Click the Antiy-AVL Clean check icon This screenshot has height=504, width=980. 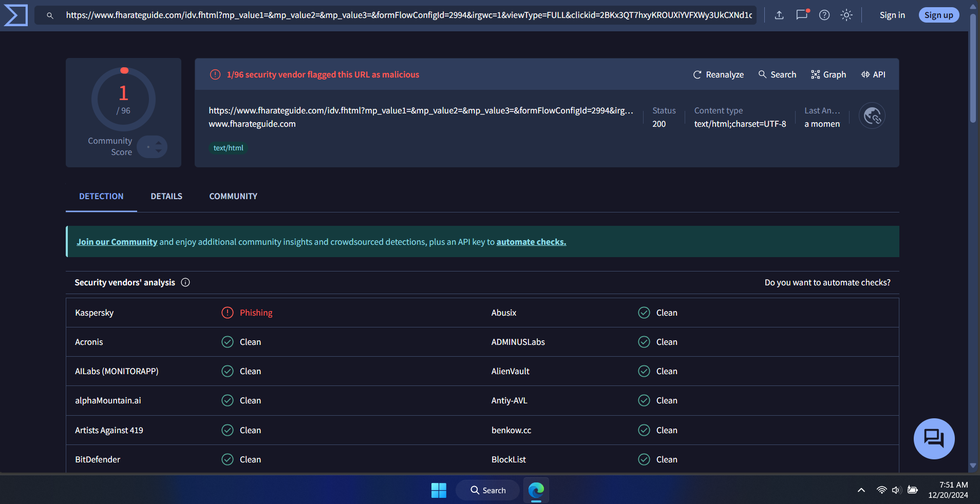click(644, 400)
